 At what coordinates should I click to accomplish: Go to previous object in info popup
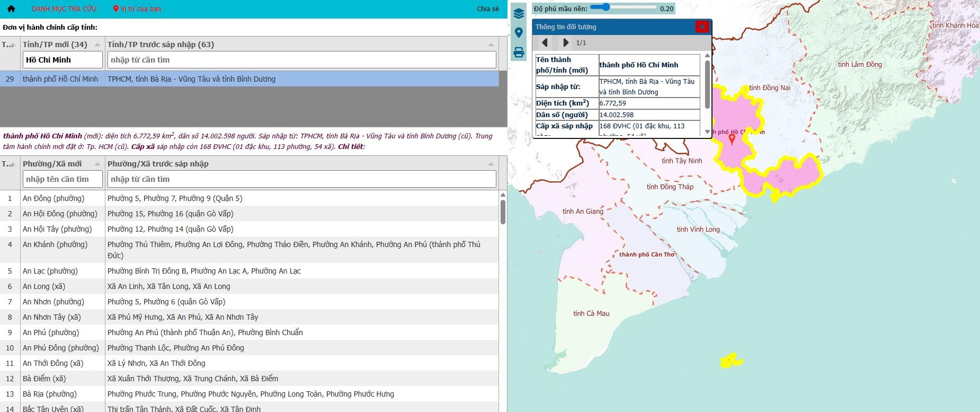click(545, 42)
